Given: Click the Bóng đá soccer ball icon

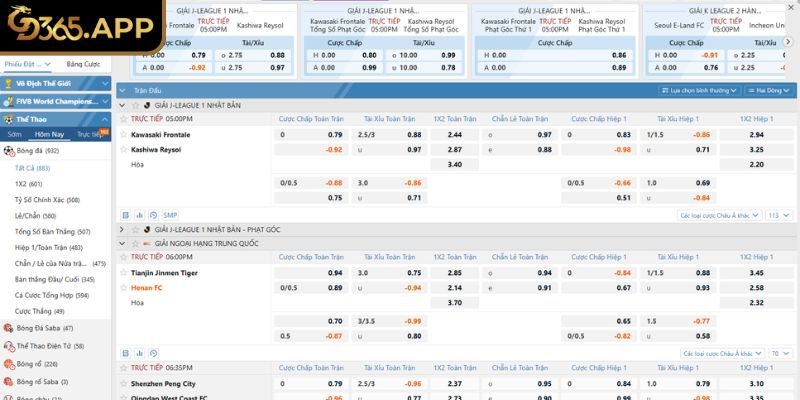Looking at the screenshot, I should click(x=9, y=151).
